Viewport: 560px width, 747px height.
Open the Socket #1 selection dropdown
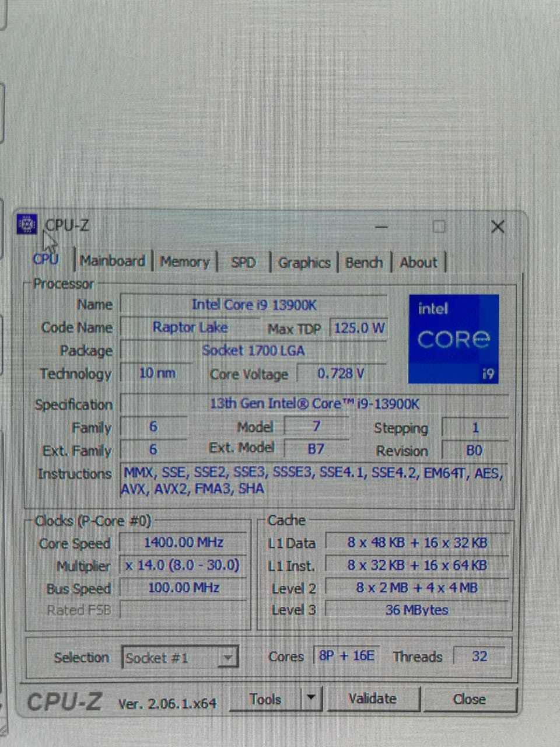180,658
